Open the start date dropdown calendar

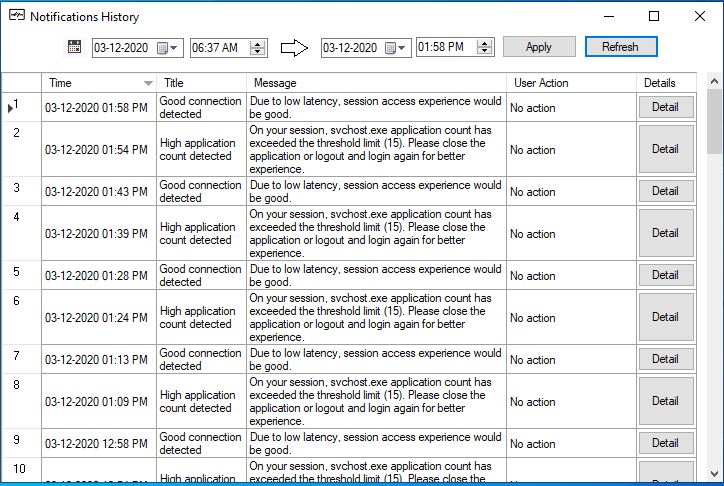tap(173, 48)
